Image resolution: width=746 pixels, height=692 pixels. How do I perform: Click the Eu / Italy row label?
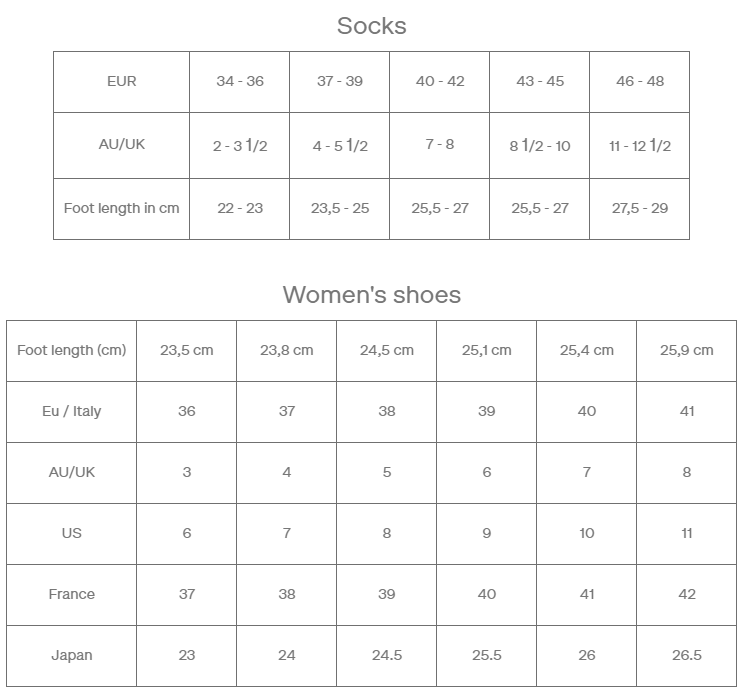[x=71, y=412]
